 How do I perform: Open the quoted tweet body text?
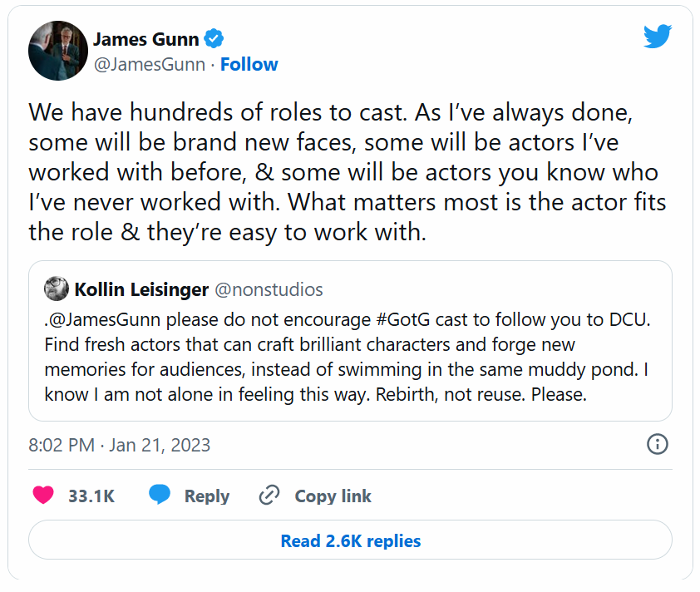333,356
